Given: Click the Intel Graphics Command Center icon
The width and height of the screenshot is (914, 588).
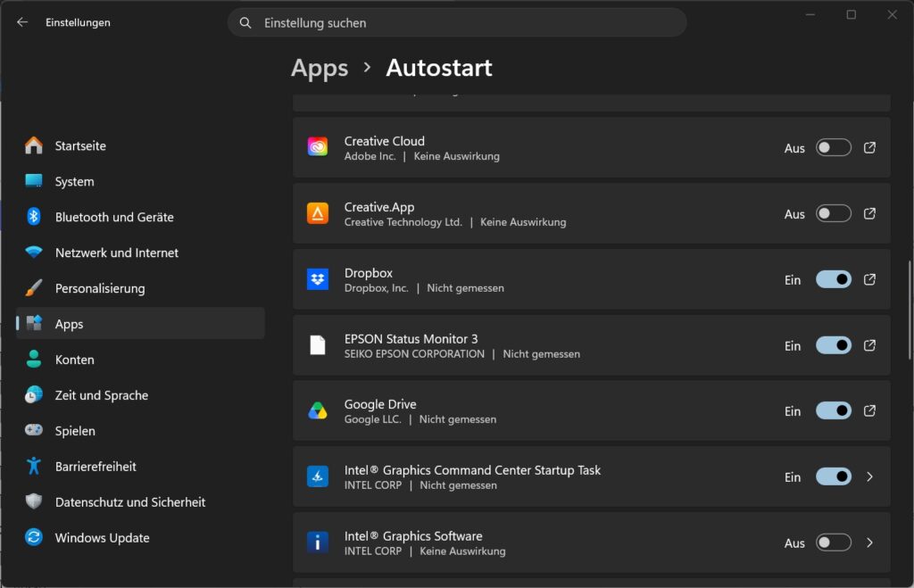Looking at the screenshot, I should [318, 476].
